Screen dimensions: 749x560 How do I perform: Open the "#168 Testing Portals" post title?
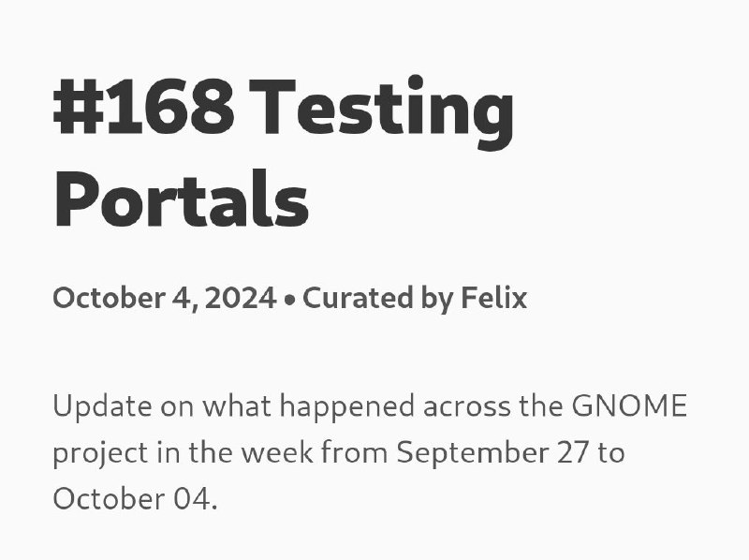click(284, 152)
